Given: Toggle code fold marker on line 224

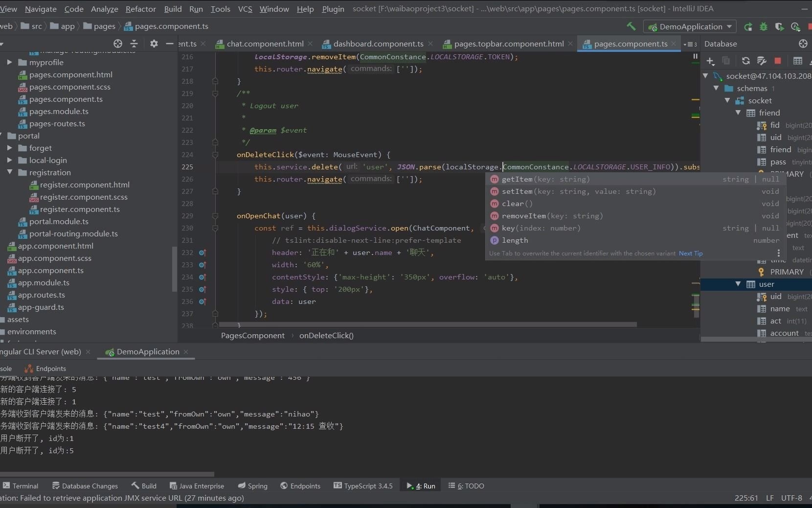Looking at the screenshot, I should click(215, 155).
